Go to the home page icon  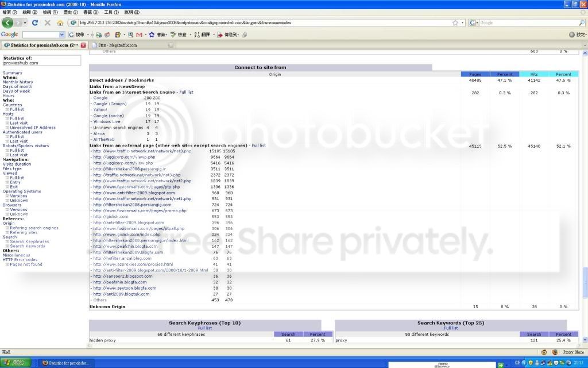[x=60, y=23]
